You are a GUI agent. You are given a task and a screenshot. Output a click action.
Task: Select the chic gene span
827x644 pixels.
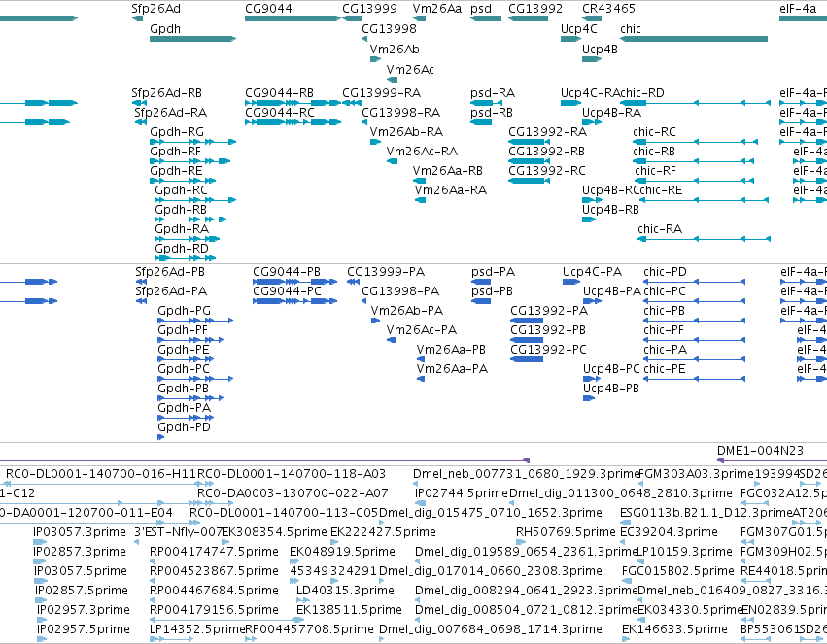coord(694,39)
